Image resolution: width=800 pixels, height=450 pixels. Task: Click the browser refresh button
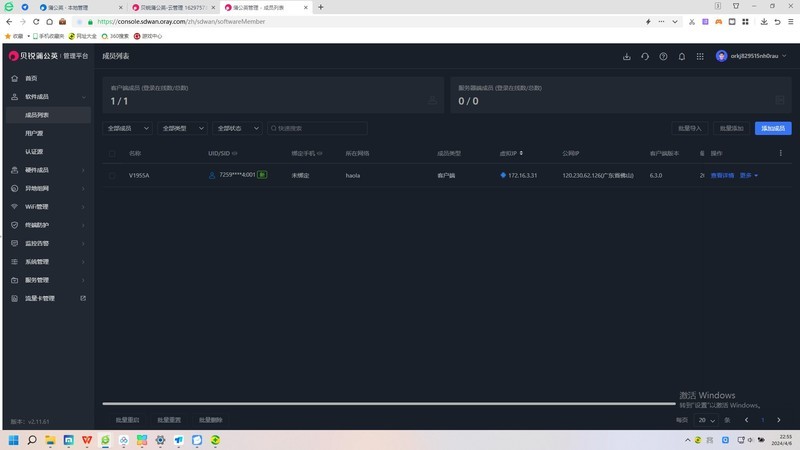click(x=36, y=21)
